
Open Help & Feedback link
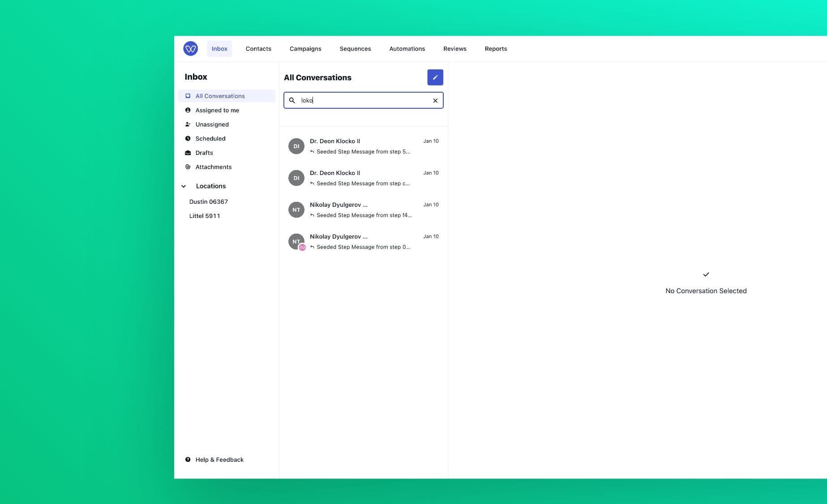[219, 460]
